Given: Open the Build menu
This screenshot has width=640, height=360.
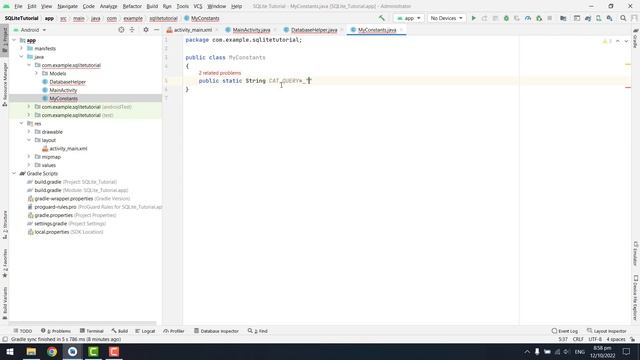Looking at the screenshot, I should pos(152,6).
